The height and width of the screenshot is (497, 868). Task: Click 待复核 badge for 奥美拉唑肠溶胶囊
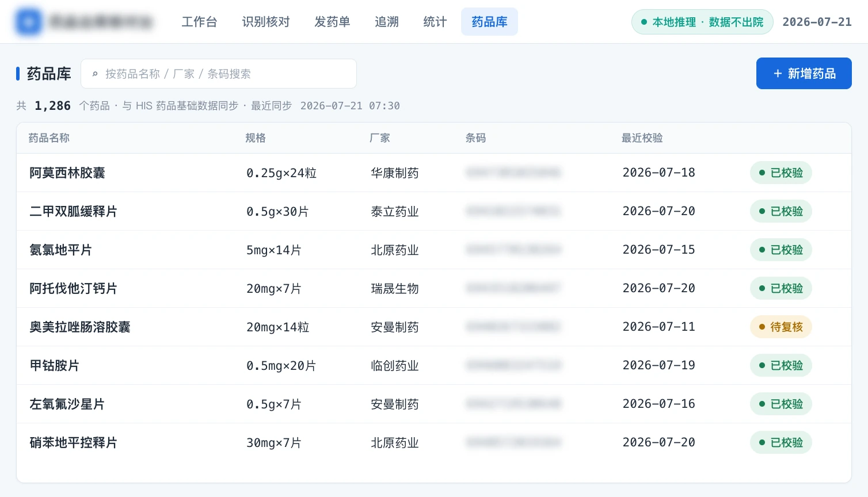(781, 327)
